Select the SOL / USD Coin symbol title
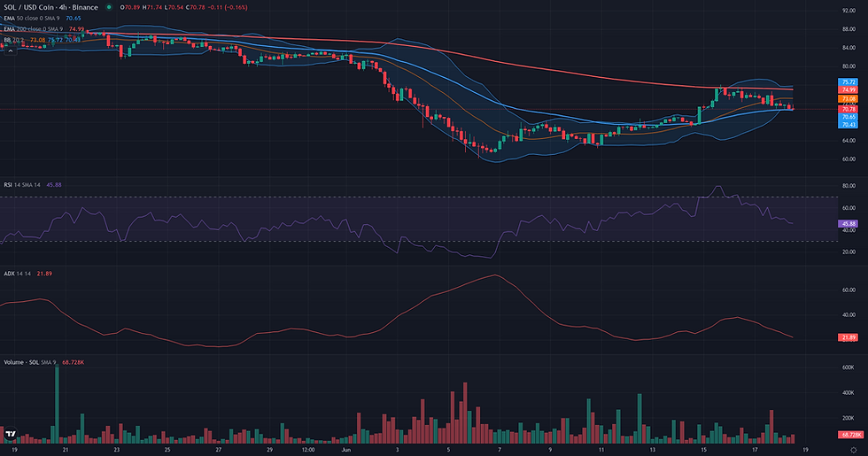 coord(51,7)
